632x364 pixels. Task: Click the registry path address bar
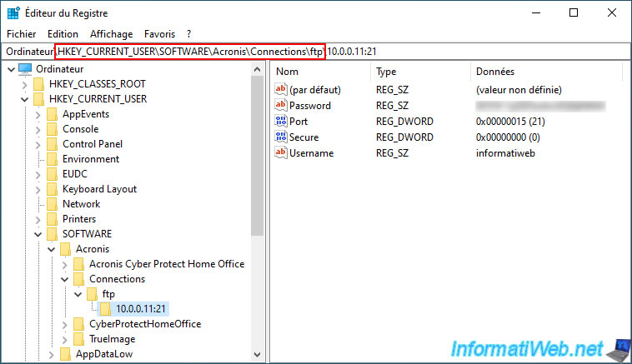[x=316, y=52]
